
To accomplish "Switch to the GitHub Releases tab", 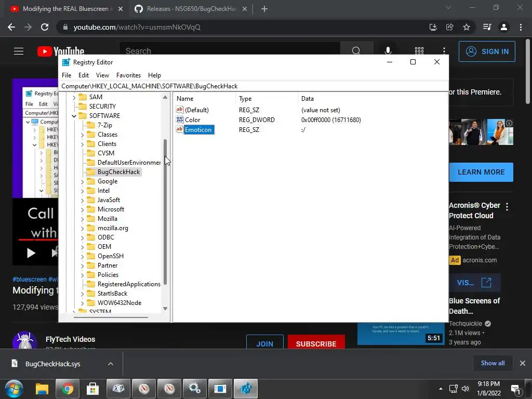I will (x=191, y=9).
